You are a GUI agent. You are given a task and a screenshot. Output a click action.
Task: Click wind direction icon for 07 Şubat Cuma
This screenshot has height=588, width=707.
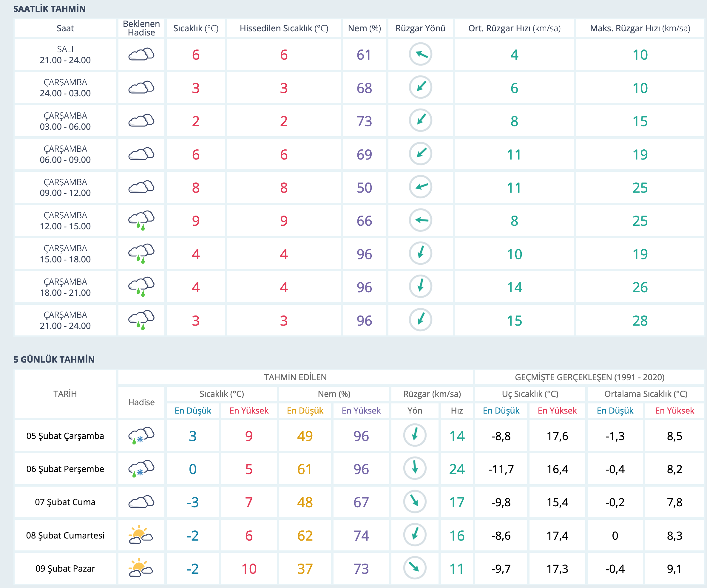414,502
